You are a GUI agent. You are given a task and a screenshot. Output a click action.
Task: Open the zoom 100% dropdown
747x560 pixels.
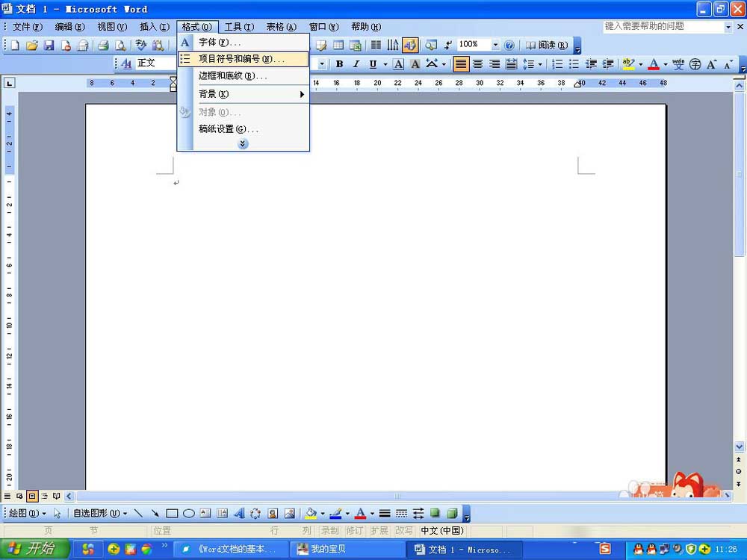click(x=495, y=46)
